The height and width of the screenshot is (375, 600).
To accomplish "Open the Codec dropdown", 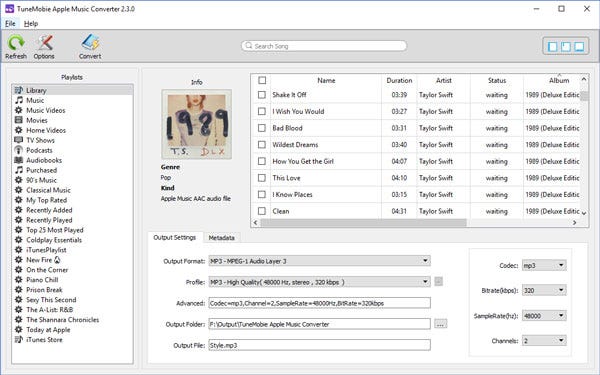I will coord(544,265).
